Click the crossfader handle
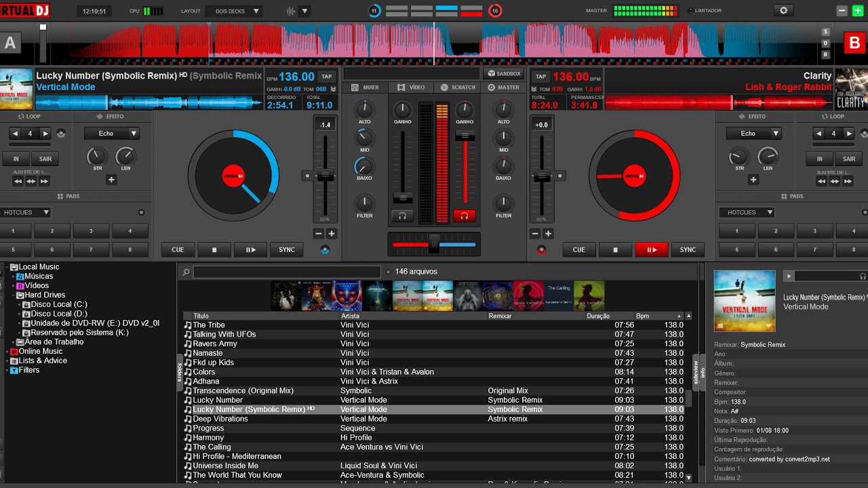Screen dimensions: 868x488 (434, 244)
